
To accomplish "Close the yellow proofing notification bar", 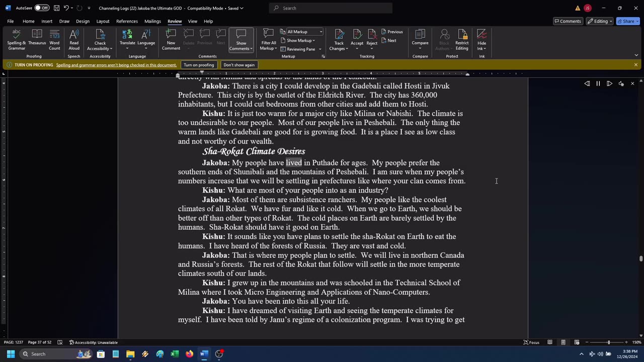I will (635, 65).
